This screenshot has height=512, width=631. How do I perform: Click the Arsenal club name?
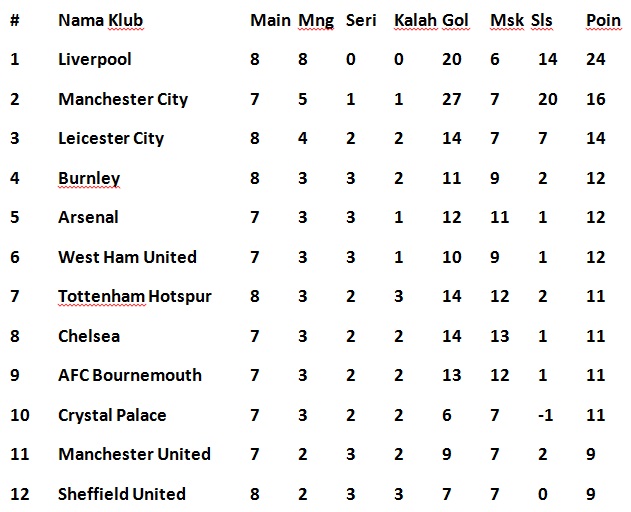click(88, 217)
